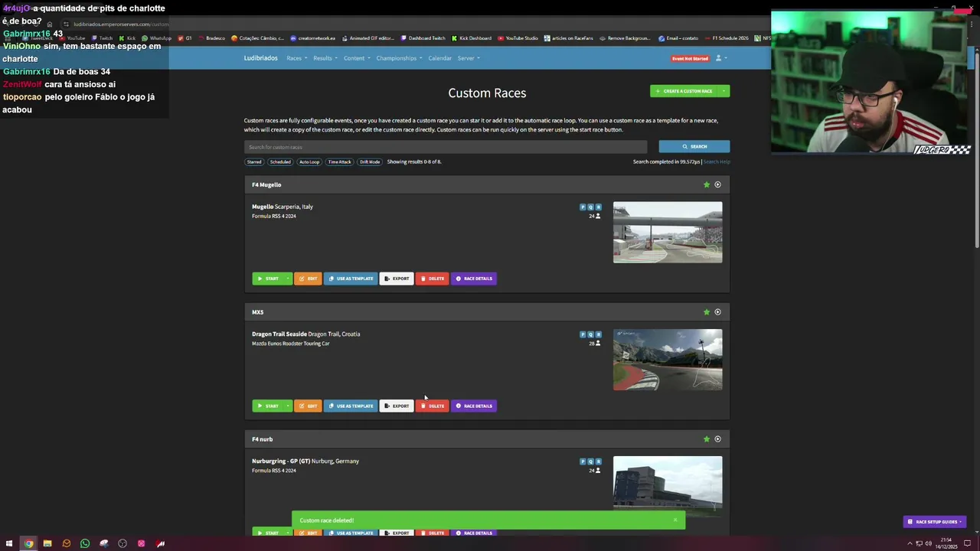
Task: Open the Calendar navbar item
Action: coord(439,58)
